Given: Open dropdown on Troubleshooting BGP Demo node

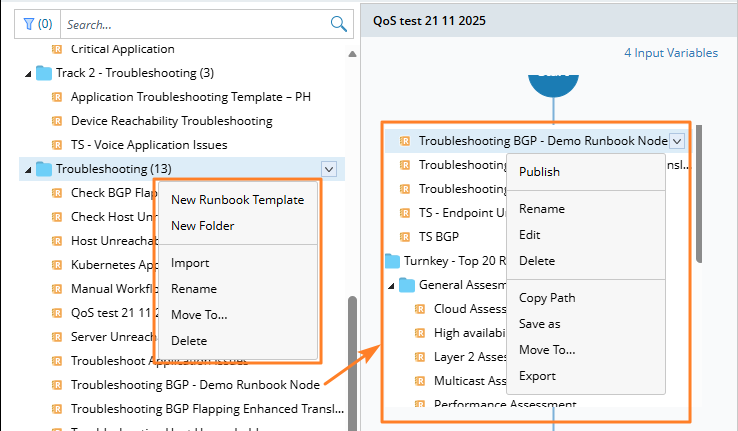Looking at the screenshot, I should [x=677, y=141].
